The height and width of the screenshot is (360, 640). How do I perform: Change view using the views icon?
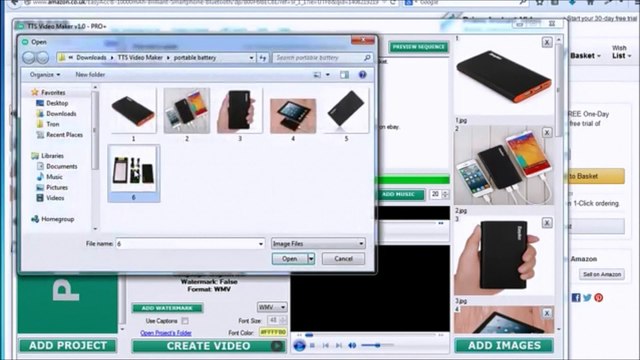coord(317,75)
